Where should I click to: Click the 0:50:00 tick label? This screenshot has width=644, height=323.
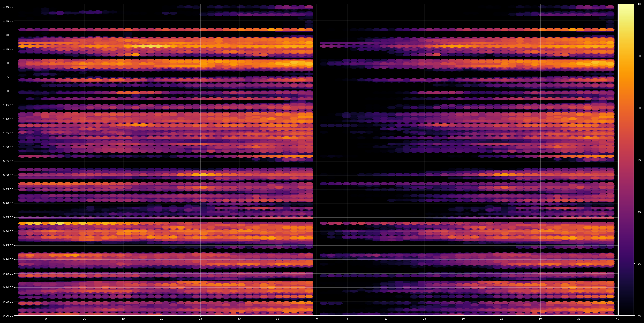pyautogui.click(x=8, y=175)
